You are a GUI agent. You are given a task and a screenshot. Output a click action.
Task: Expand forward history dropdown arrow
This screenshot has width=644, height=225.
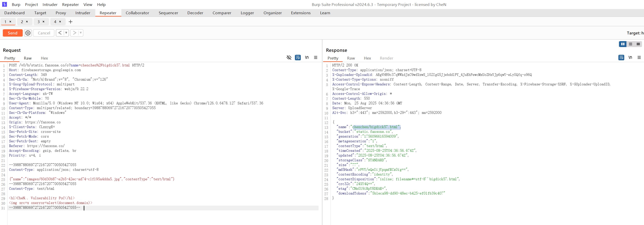(x=81, y=33)
